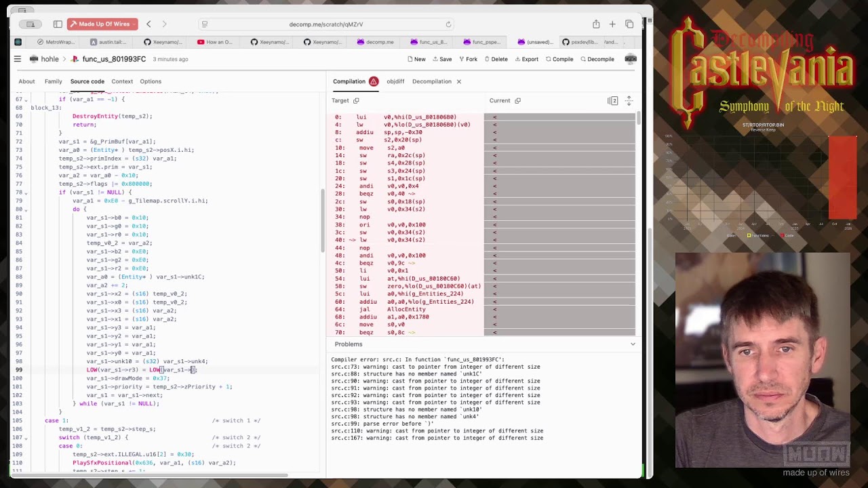Close the right panel with X
Image resolution: width=868 pixels, height=488 pixels.
click(x=458, y=81)
